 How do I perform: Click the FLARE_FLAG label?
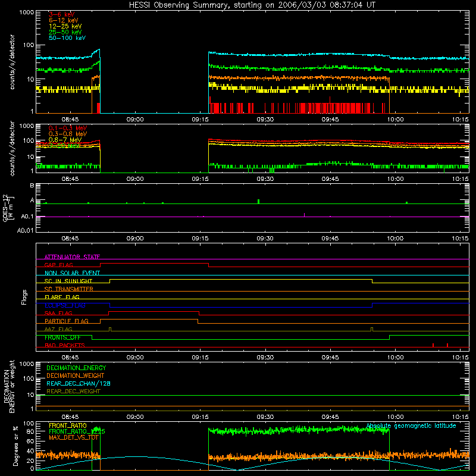62,297
